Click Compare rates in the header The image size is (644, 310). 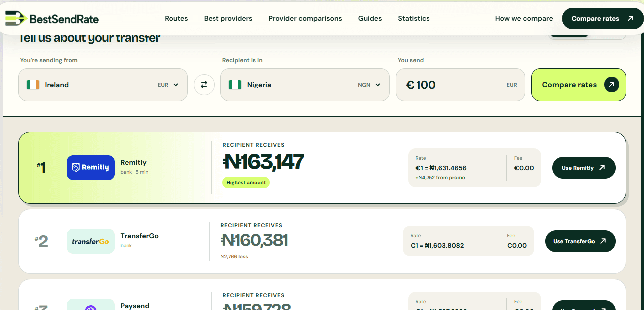pos(603,18)
